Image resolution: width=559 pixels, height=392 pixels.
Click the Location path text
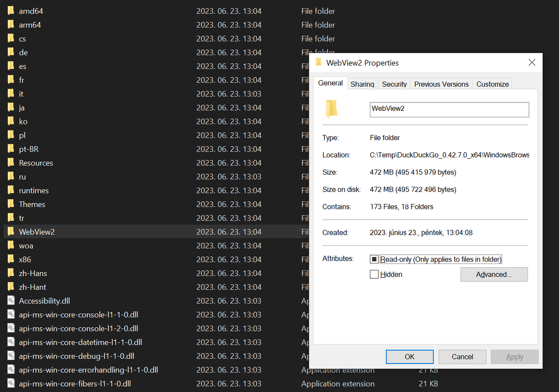coord(450,155)
